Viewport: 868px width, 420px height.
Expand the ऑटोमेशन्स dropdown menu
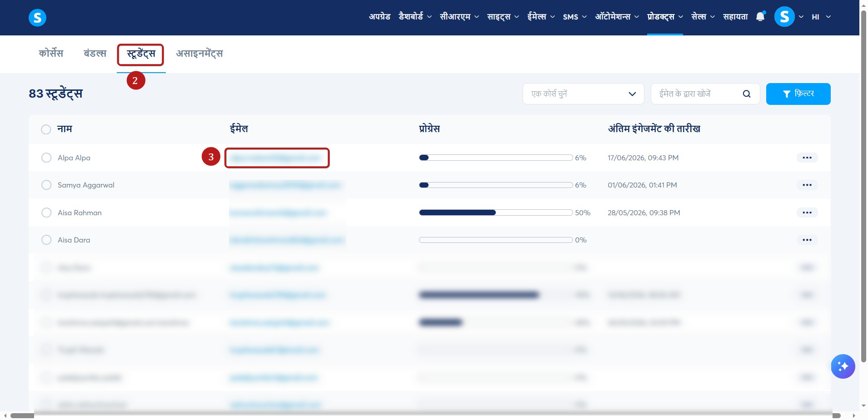point(617,17)
